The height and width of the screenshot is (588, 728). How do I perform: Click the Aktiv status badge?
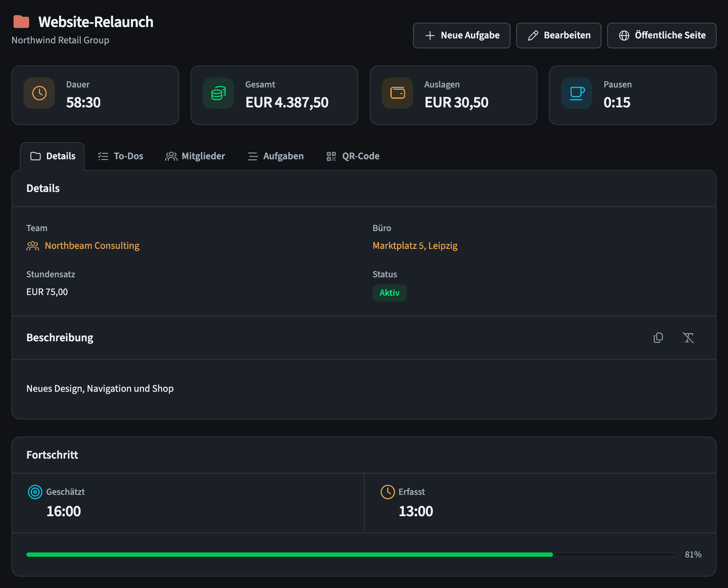[x=389, y=293]
